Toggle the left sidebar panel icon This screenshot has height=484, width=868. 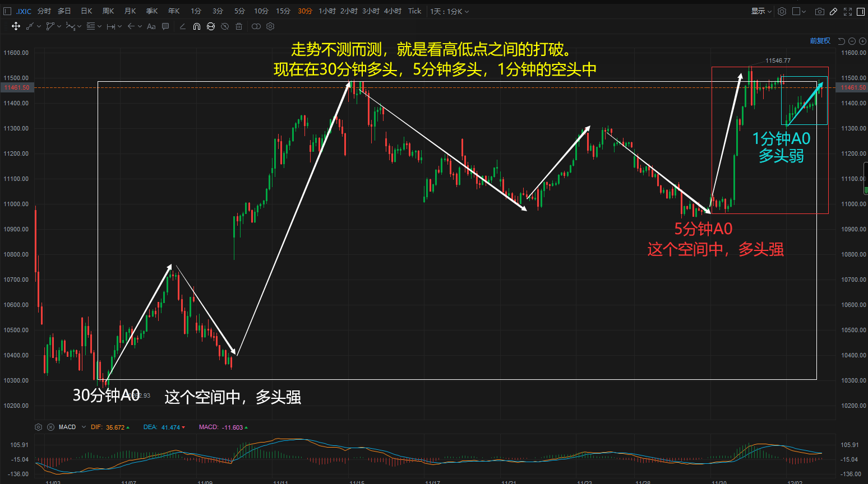coord(7,11)
